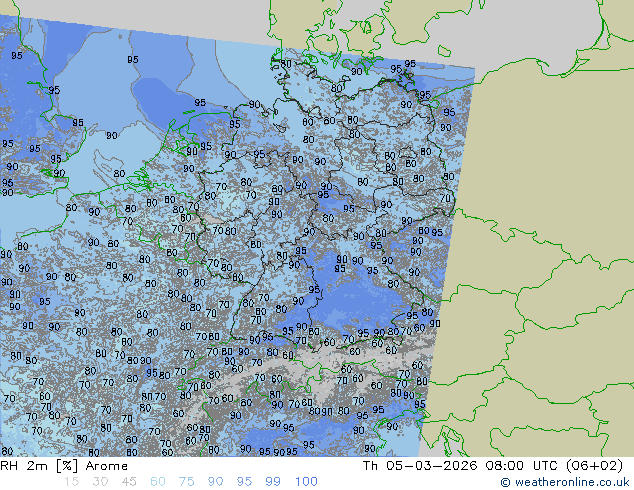Click the weatheronline.co.uk copyright text

tap(565, 482)
